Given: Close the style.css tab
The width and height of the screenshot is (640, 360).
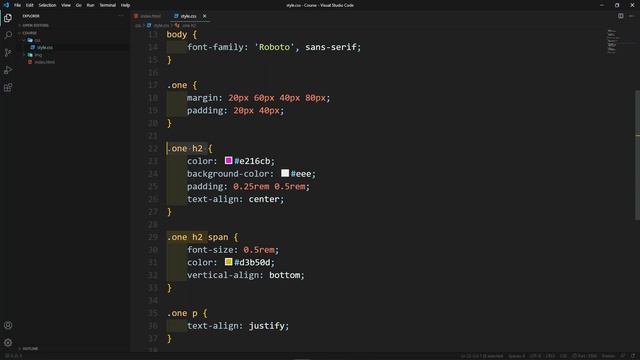Looking at the screenshot, I should click(204, 16).
